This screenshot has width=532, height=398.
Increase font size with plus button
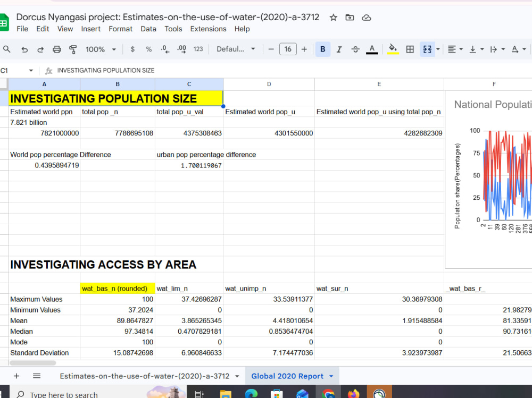point(304,49)
